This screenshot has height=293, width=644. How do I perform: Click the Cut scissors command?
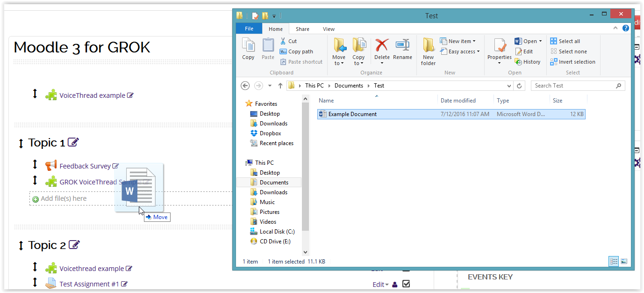[x=288, y=41]
